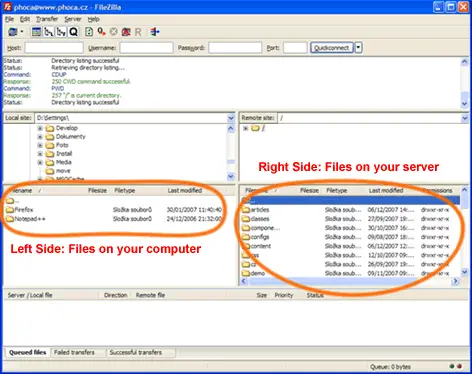Switch to the Queued files tab
The image size is (472, 374).
[x=28, y=352]
